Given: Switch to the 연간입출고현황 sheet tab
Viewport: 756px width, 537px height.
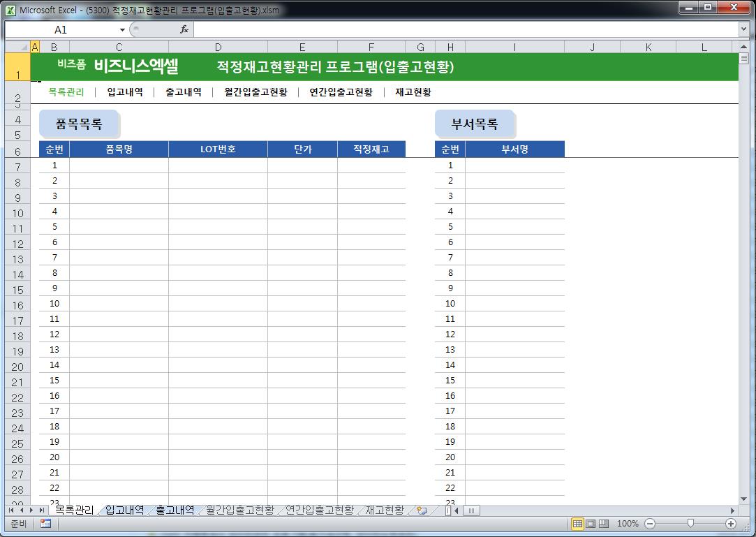Looking at the screenshot, I should [x=319, y=510].
